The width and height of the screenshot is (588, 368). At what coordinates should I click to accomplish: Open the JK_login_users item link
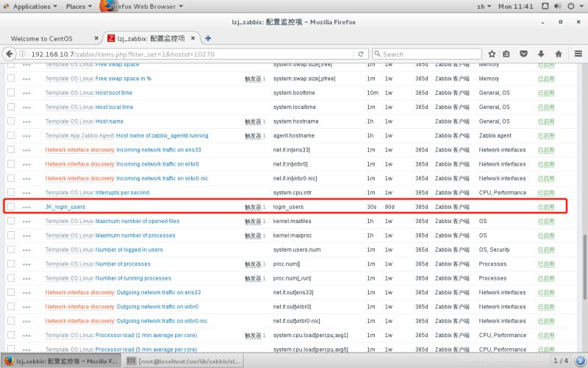65,207
